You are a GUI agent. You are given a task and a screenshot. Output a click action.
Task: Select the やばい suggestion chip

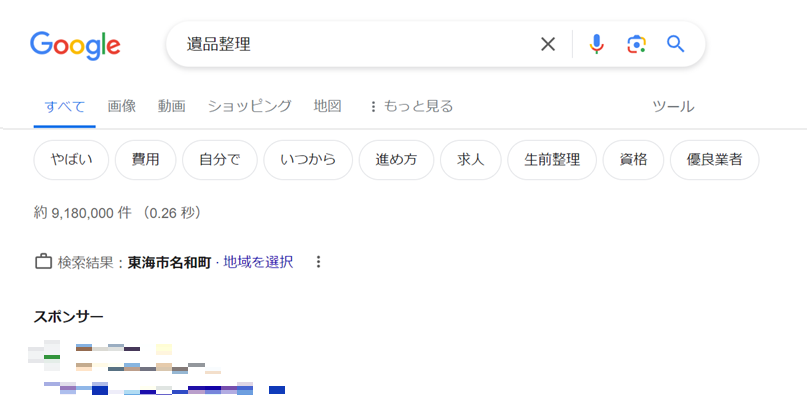pos(72,160)
